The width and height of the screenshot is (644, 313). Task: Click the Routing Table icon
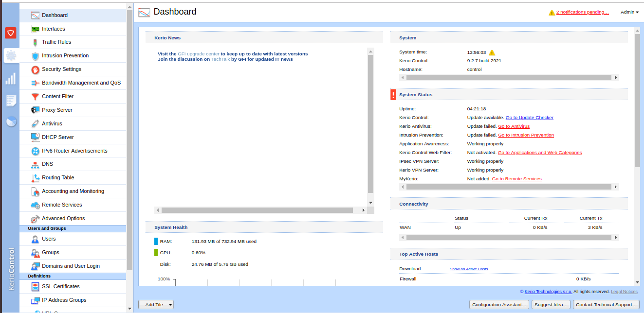(35, 178)
